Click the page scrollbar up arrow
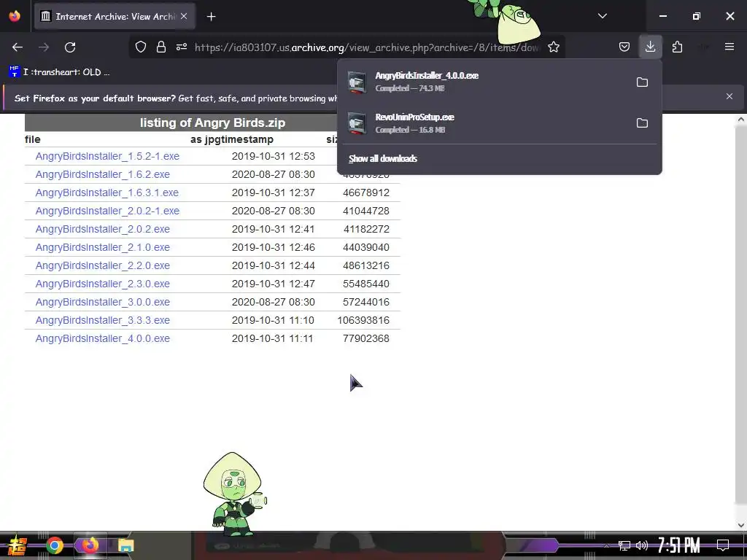 click(x=741, y=120)
